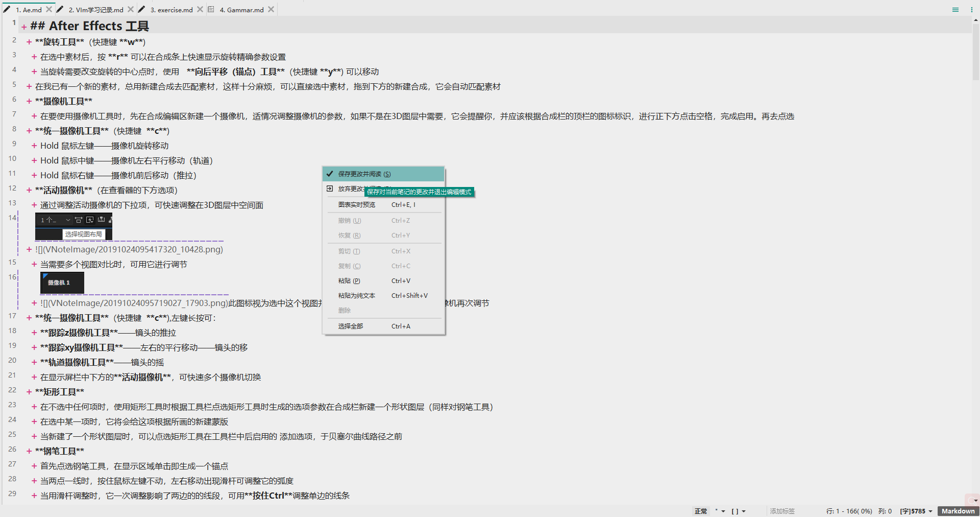
Task: Choose 选择全部 in the context menu
Action: (x=383, y=326)
